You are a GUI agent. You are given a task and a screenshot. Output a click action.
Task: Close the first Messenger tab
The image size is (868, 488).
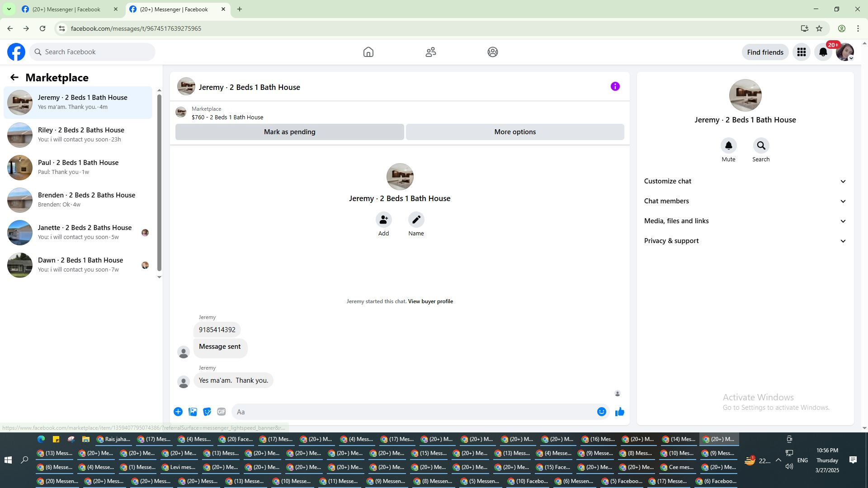pyautogui.click(x=116, y=9)
